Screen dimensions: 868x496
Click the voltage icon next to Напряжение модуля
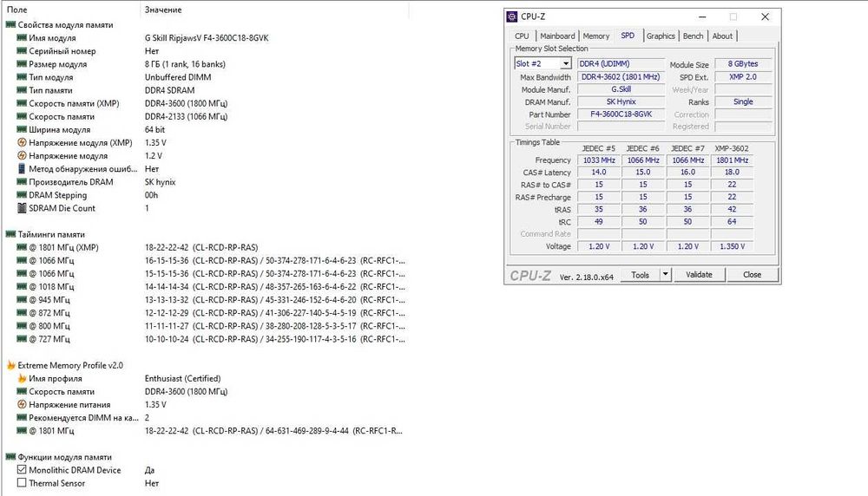[x=22, y=155]
